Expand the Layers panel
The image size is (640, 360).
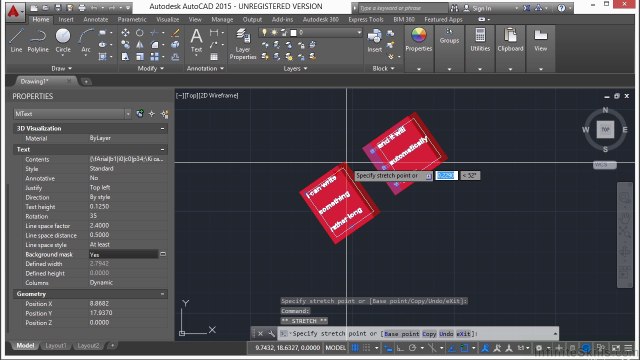(x=295, y=69)
